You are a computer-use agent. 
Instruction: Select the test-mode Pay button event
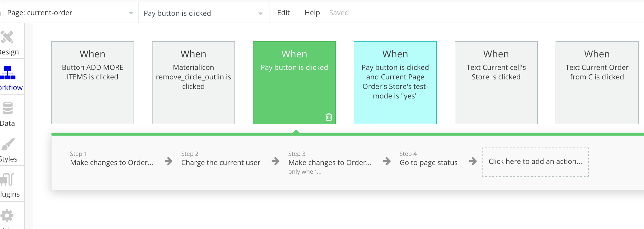(395, 82)
